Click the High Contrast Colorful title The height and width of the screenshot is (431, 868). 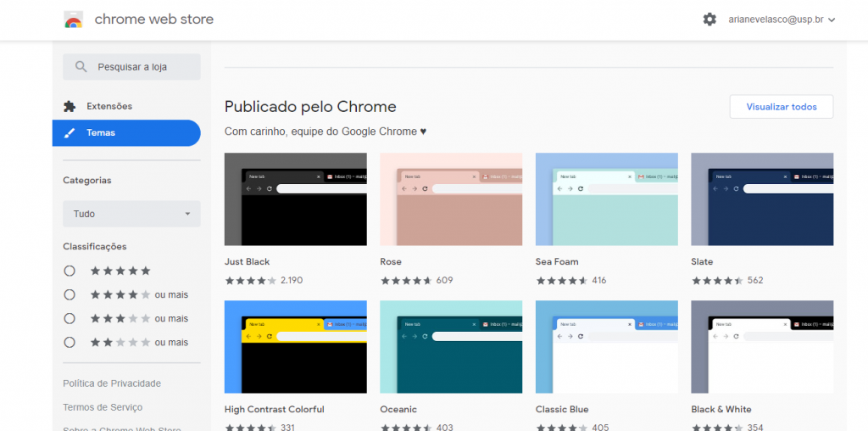pyautogui.click(x=275, y=410)
